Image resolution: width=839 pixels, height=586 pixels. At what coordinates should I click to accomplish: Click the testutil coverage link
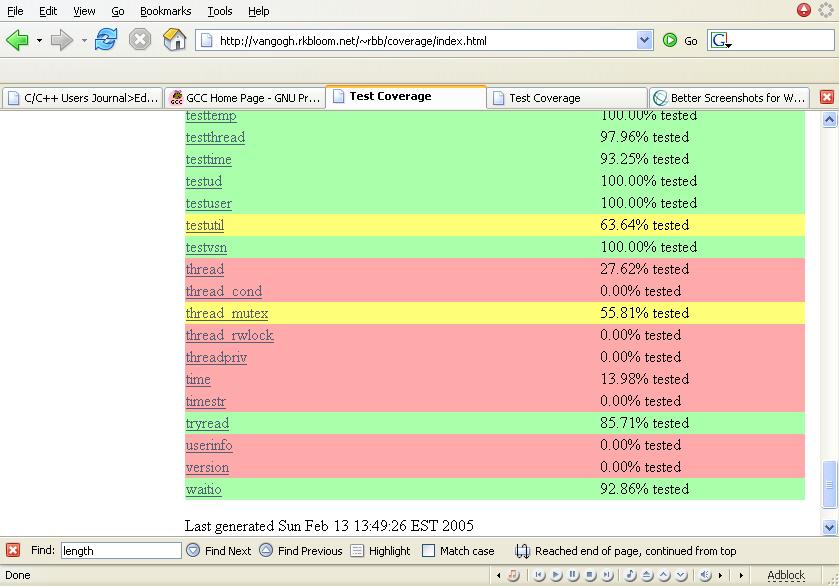(205, 225)
